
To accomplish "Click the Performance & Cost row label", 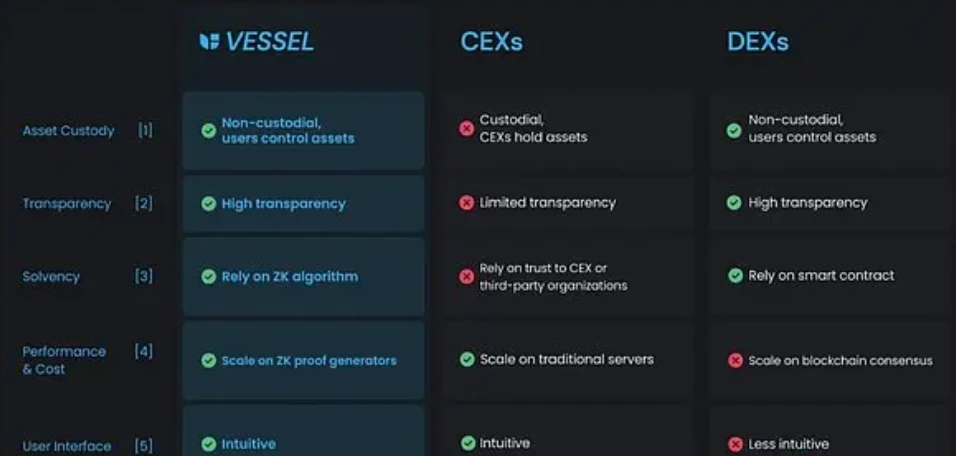I will point(64,360).
